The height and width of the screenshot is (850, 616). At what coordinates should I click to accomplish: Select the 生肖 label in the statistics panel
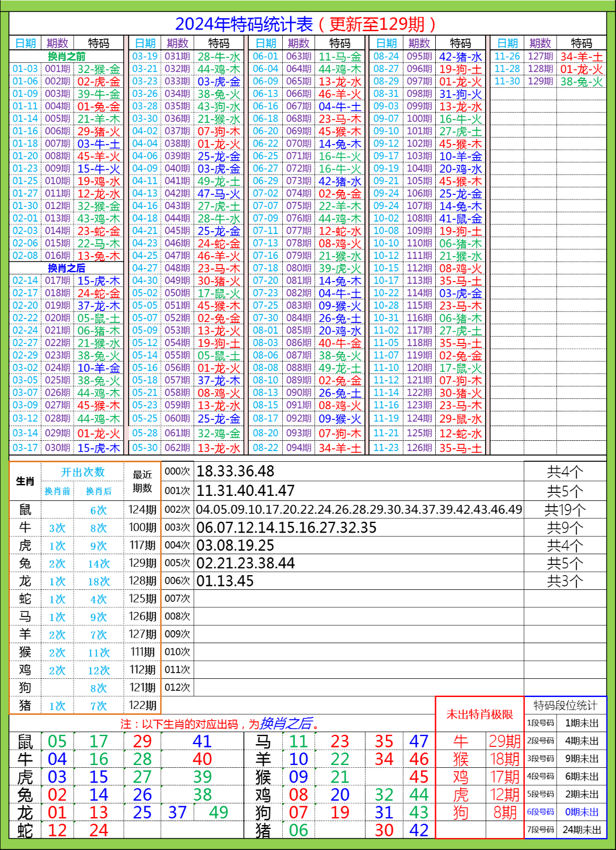25,482
